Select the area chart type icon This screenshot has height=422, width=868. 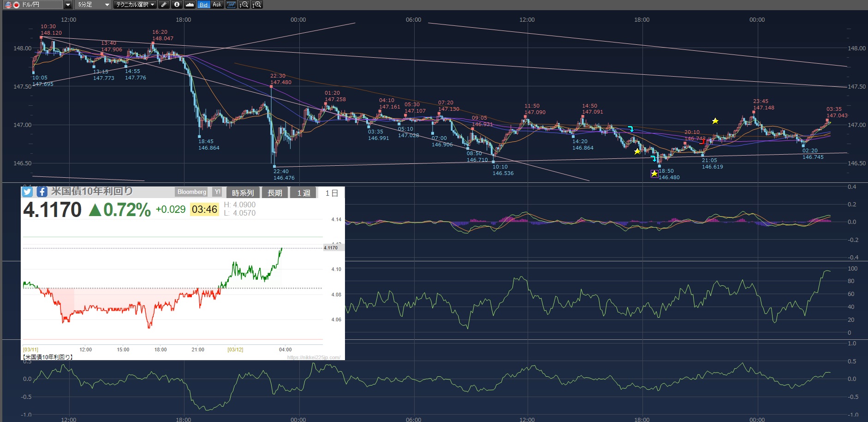pos(190,5)
